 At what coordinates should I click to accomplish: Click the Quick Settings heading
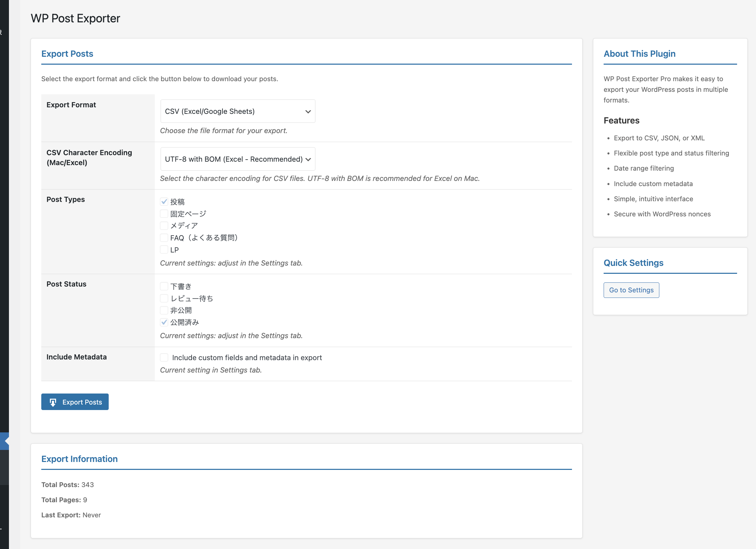[x=633, y=263]
